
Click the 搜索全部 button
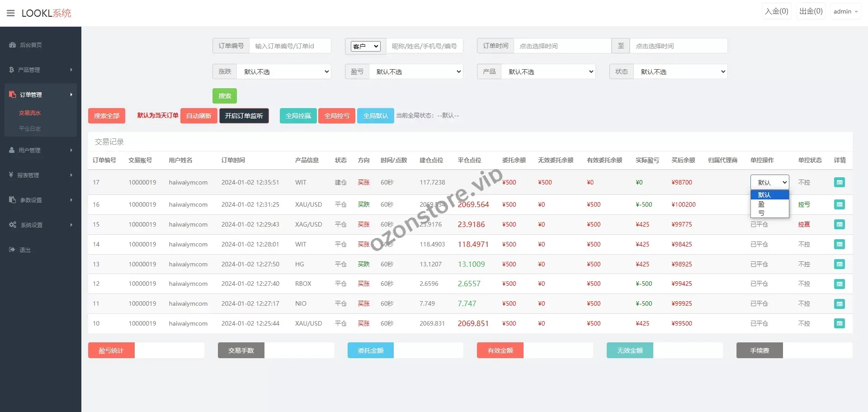pyautogui.click(x=106, y=116)
